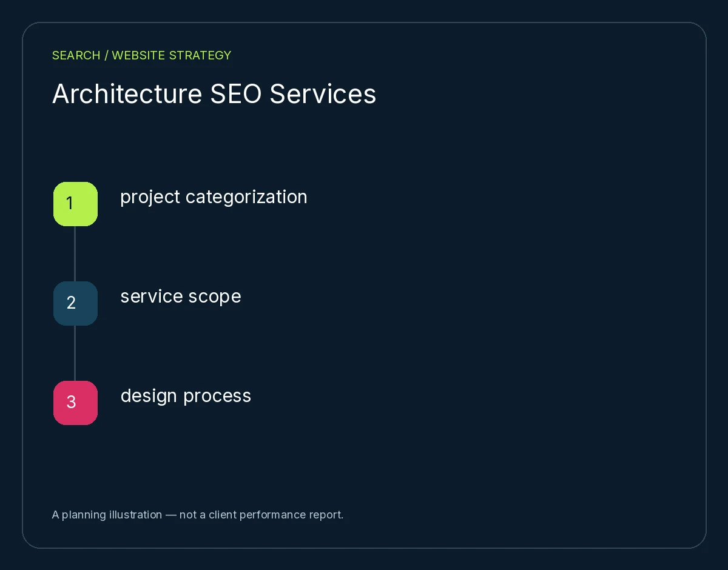Click the 'SEARCH / WEBSITE STRATEGY' overline text
728x570 pixels.
tap(141, 55)
